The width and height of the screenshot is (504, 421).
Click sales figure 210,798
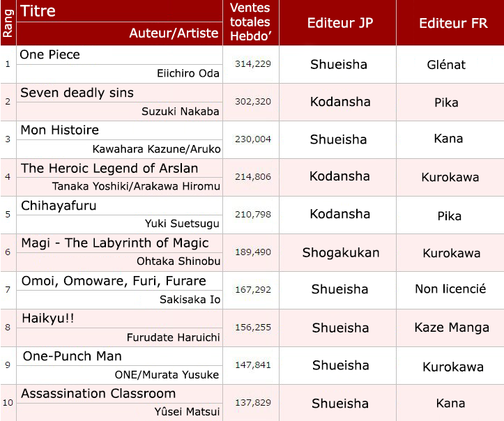[x=252, y=215]
